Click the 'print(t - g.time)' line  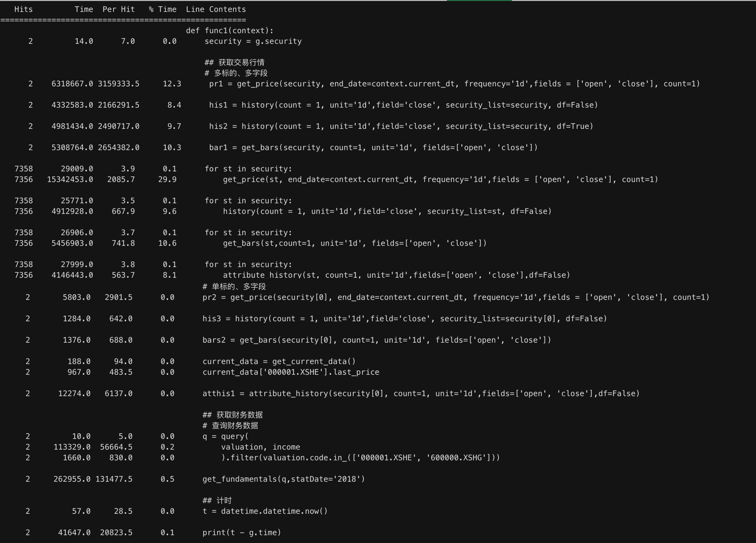242,533
